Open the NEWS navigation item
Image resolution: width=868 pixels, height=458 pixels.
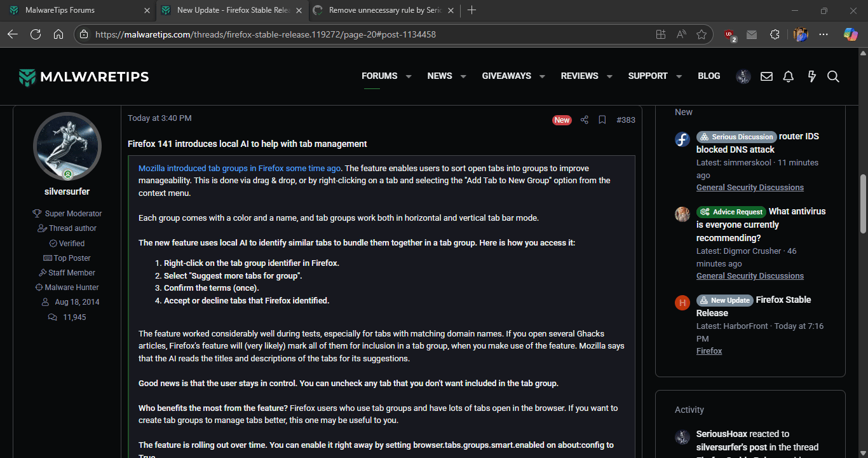pos(440,76)
